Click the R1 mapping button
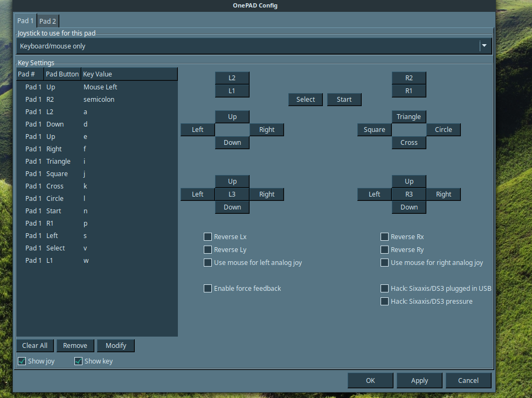Screen dimensions: 532x398 click(409, 90)
